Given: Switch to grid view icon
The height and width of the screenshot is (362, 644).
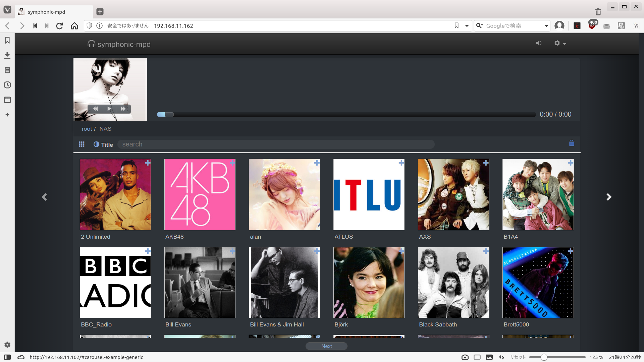Looking at the screenshot, I should coord(82,144).
